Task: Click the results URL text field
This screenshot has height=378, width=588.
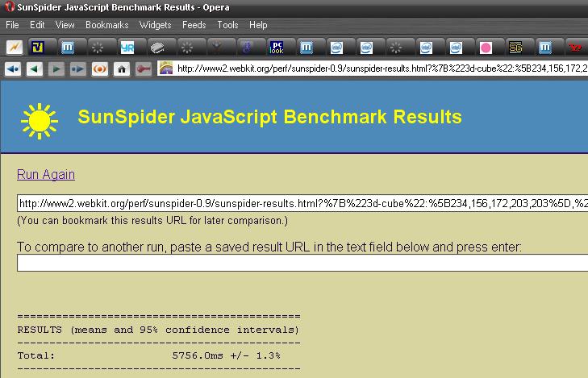Action: (302, 203)
